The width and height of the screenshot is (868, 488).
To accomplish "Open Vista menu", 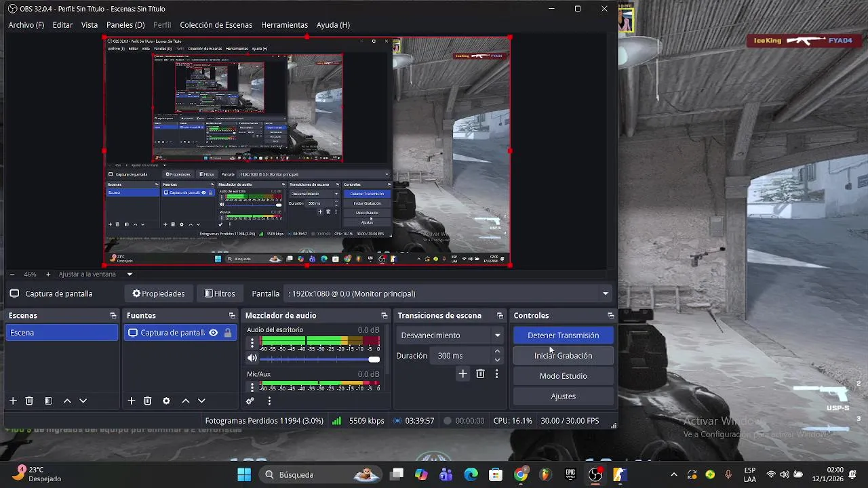I will tap(90, 25).
